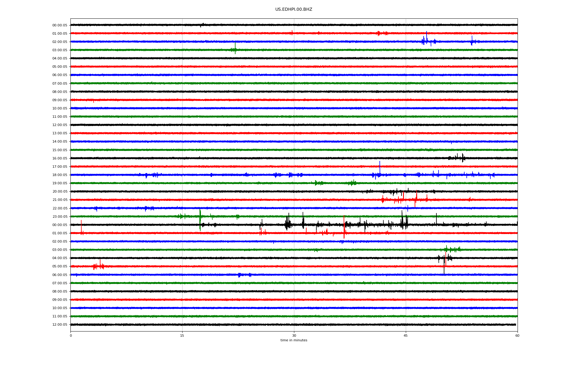Click the 14:00:05 time label
The width and height of the screenshot is (588, 368).
click(60, 142)
